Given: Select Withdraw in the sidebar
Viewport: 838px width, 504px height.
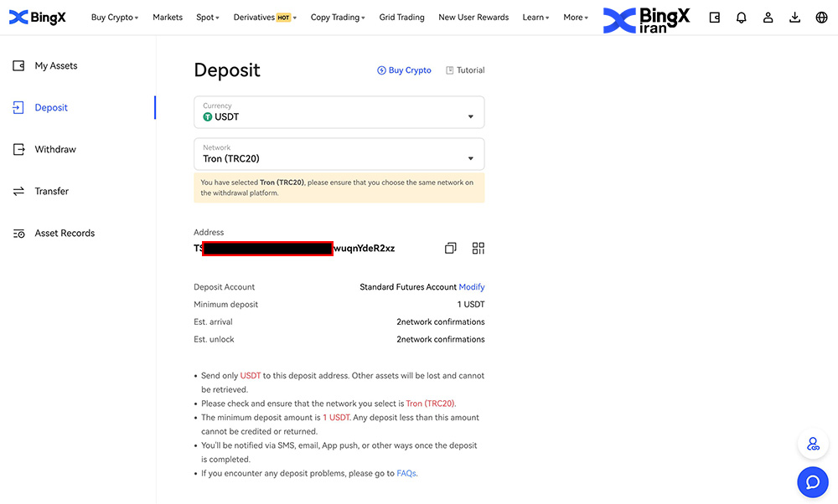Looking at the screenshot, I should click(55, 150).
